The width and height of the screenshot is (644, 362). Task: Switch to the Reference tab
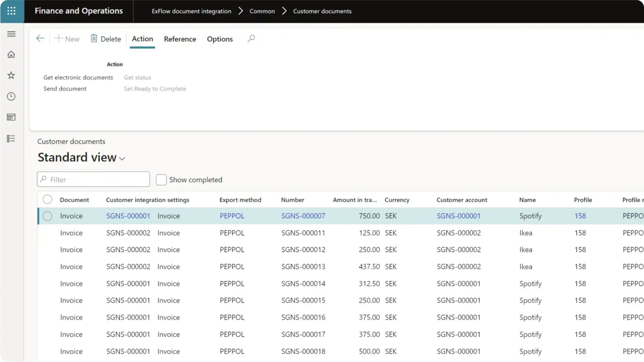tap(180, 39)
